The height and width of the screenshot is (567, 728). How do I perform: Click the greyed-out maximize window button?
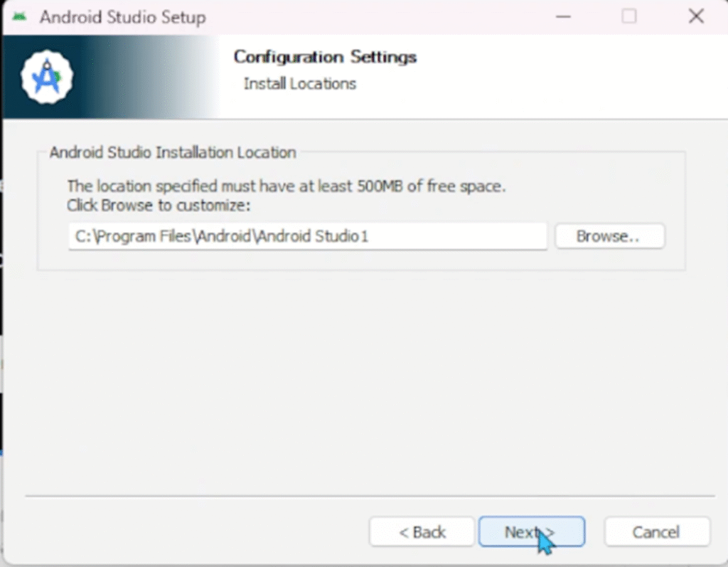tap(629, 16)
